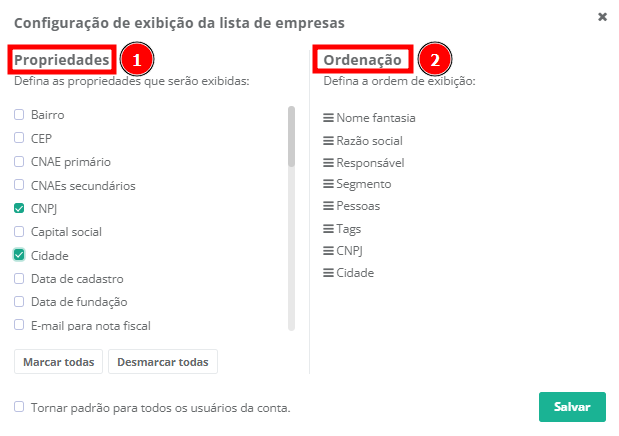The width and height of the screenshot is (619, 436).
Task: Click drag handle icon beside Cidade
Action: pyautogui.click(x=328, y=272)
